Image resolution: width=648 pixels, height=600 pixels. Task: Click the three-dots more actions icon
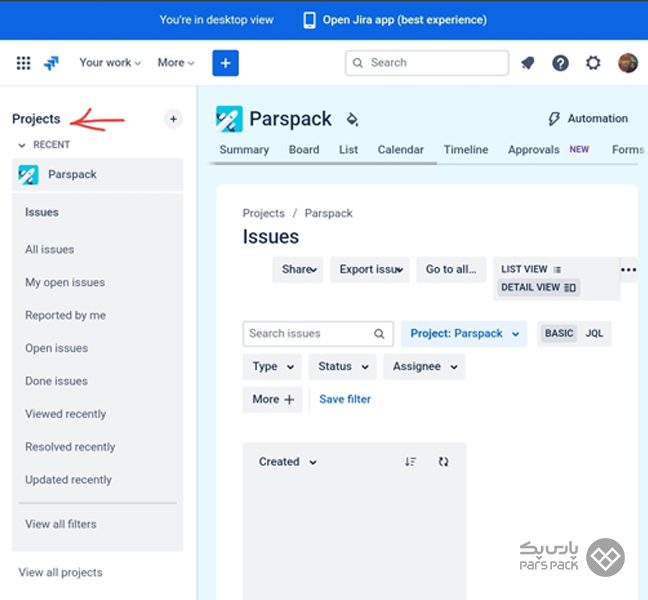pyautogui.click(x=628, y=270)
